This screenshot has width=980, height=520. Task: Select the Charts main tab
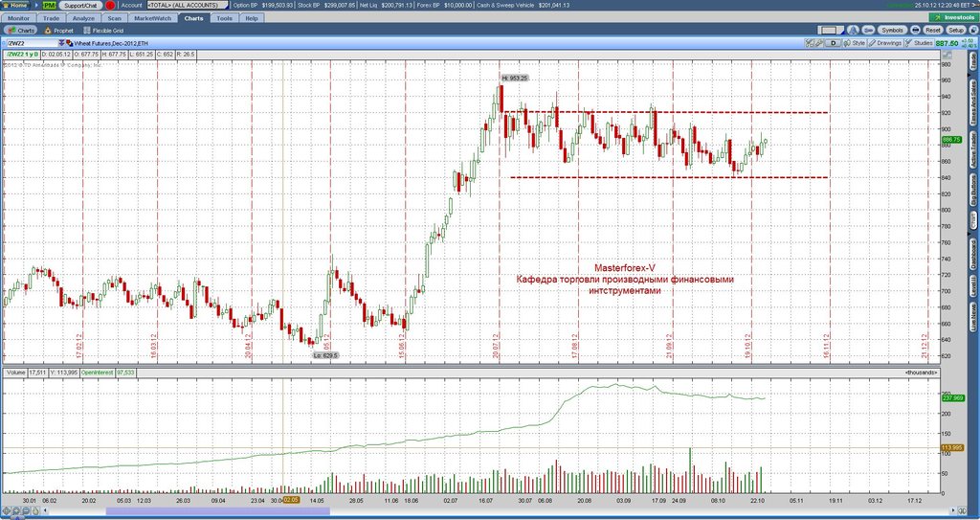(193, 18)
